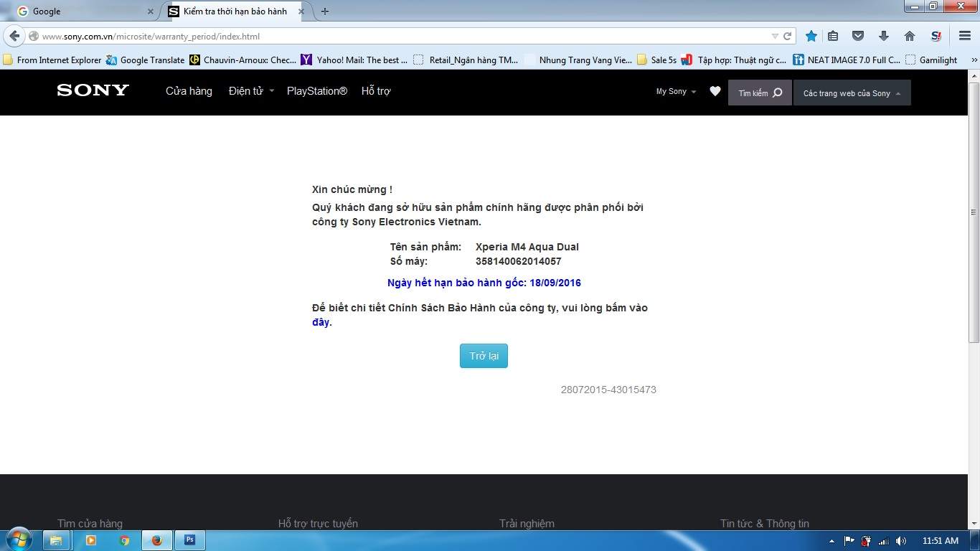Close the Kiểm tra thời hạn bảo hành tab
980x551 pixels.
click(x=301, y=11)
